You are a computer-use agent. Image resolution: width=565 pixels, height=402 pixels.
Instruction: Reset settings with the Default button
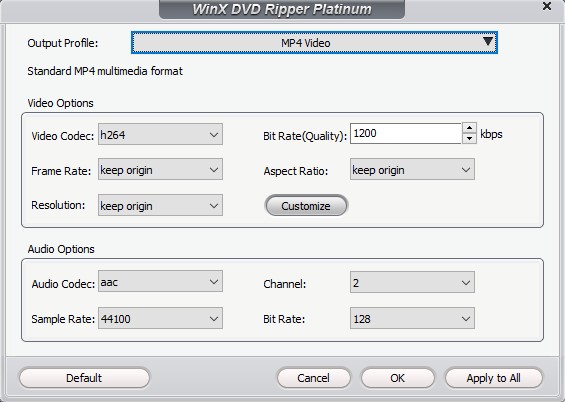pyautogui.click(x=84, y=378)
